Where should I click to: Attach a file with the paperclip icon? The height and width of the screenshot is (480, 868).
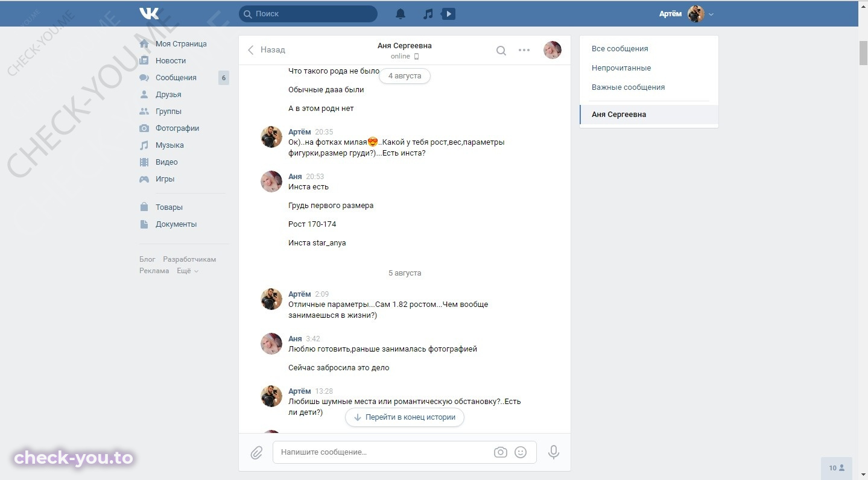(256, 452)
